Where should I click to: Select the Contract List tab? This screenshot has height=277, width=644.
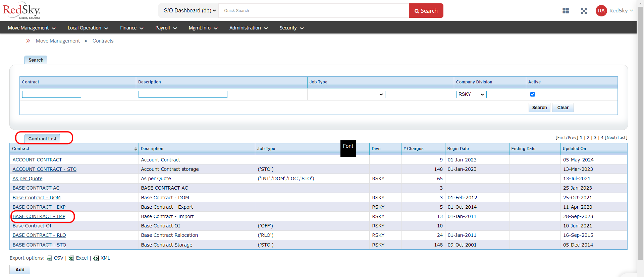point(42,139)
